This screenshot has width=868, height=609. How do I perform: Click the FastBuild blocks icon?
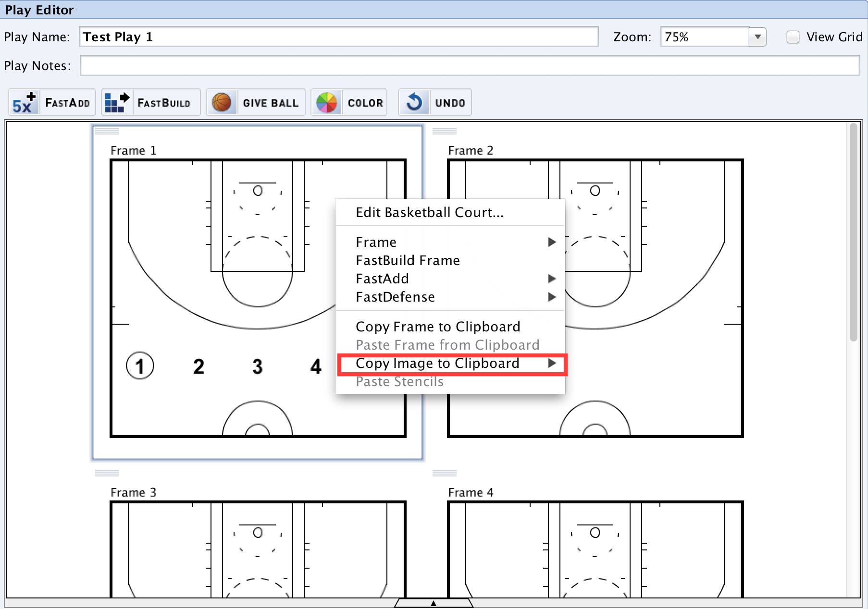117,102
